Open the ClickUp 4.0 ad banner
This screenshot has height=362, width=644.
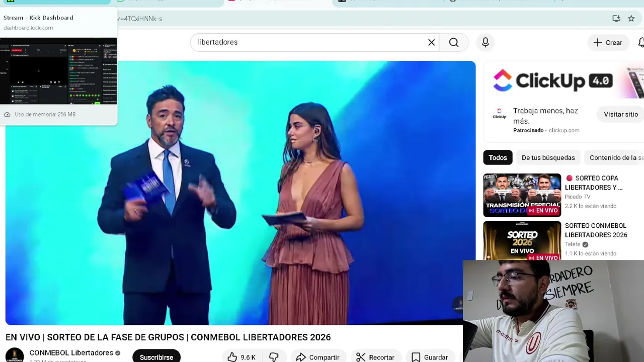(563, 80)
